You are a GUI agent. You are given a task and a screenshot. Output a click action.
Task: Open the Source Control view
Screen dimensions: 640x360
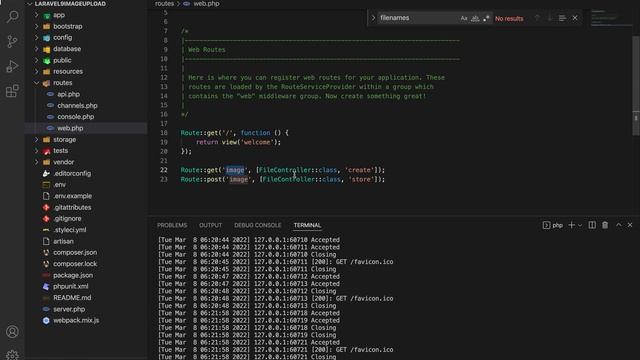[x=12, y=41]
